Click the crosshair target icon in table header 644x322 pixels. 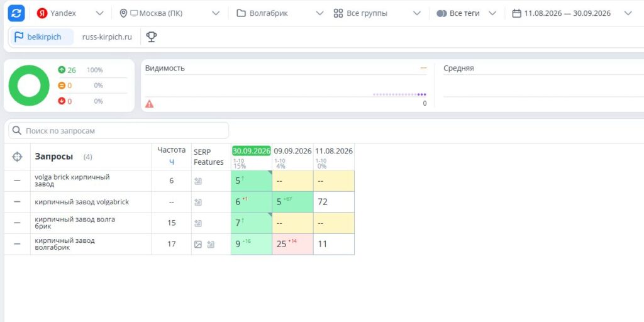(17, 157)
